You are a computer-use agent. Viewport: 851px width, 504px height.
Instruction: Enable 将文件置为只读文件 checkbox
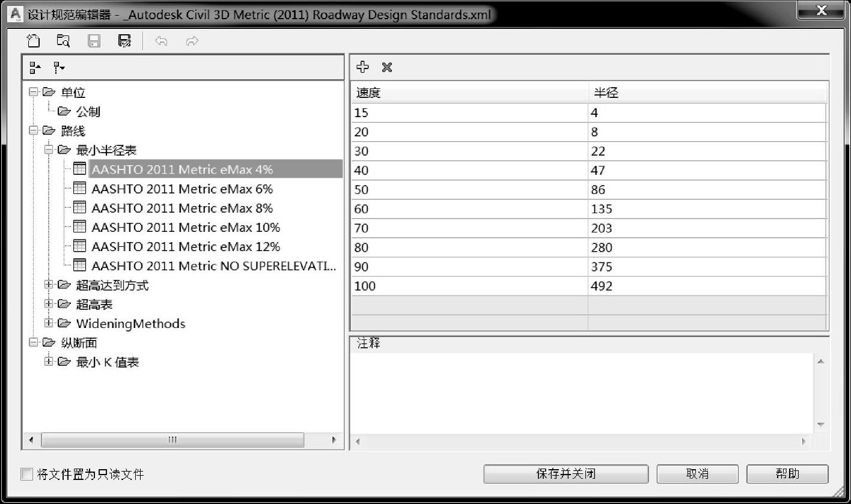coord(26,474)
